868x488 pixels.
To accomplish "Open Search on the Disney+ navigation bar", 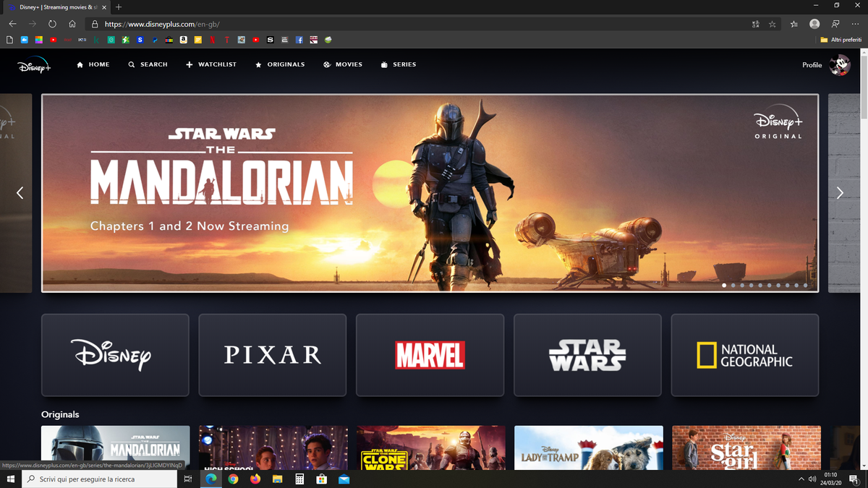I will pos(148,64).
